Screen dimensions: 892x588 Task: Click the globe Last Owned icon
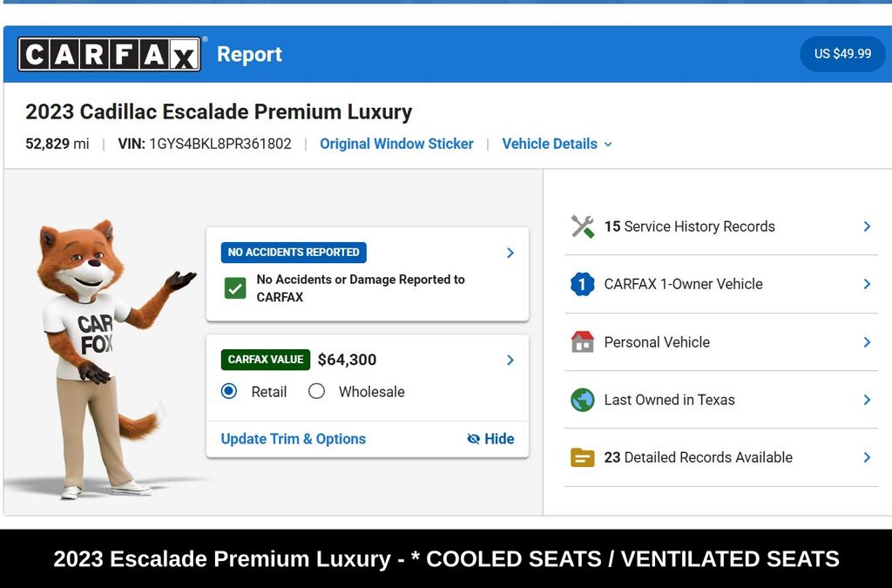[582, 400]
